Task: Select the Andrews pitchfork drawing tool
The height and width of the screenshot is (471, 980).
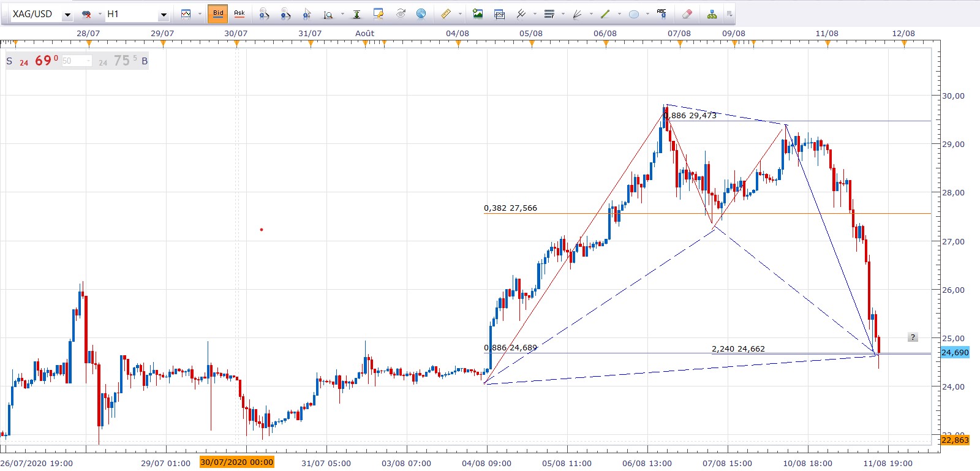Action: click(x=521, y=13)
